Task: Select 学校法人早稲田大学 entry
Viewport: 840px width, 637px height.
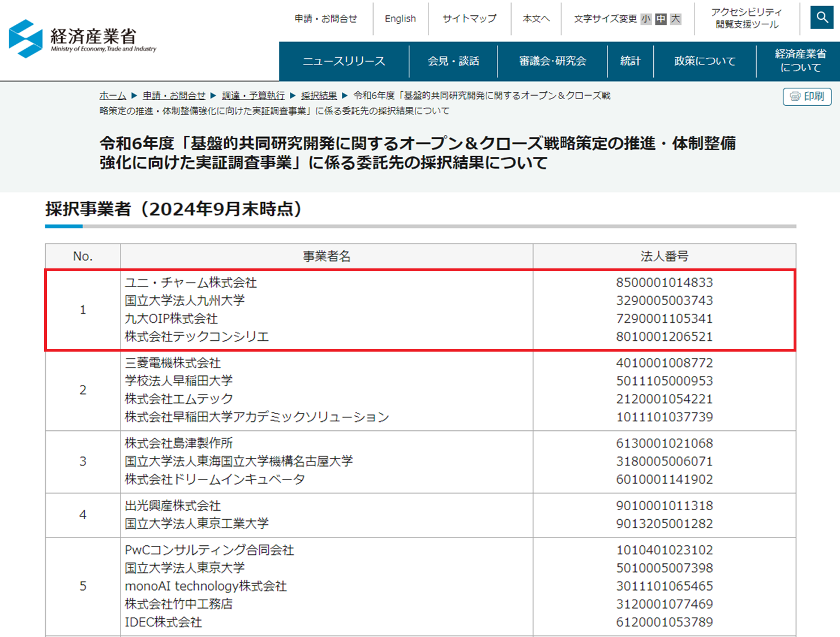Action: 179,381
